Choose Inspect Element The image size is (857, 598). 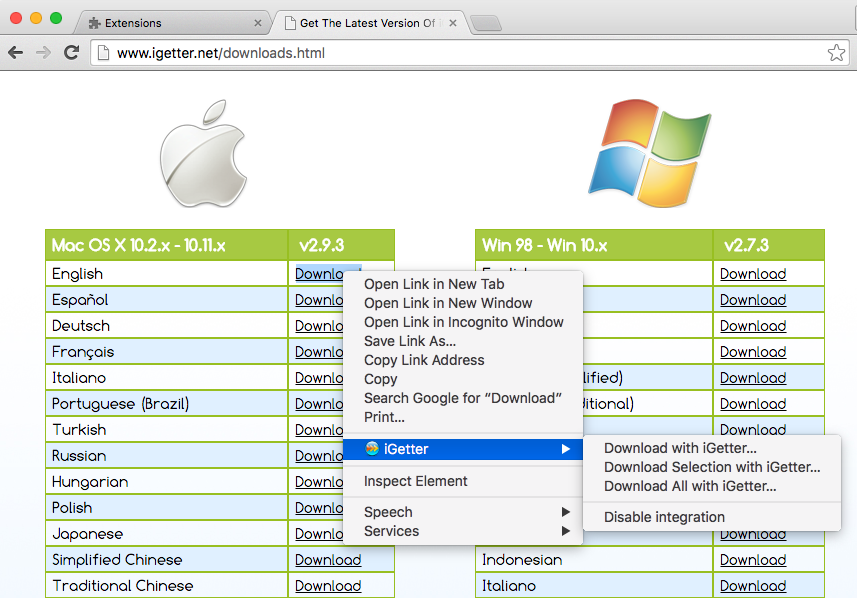415,481
